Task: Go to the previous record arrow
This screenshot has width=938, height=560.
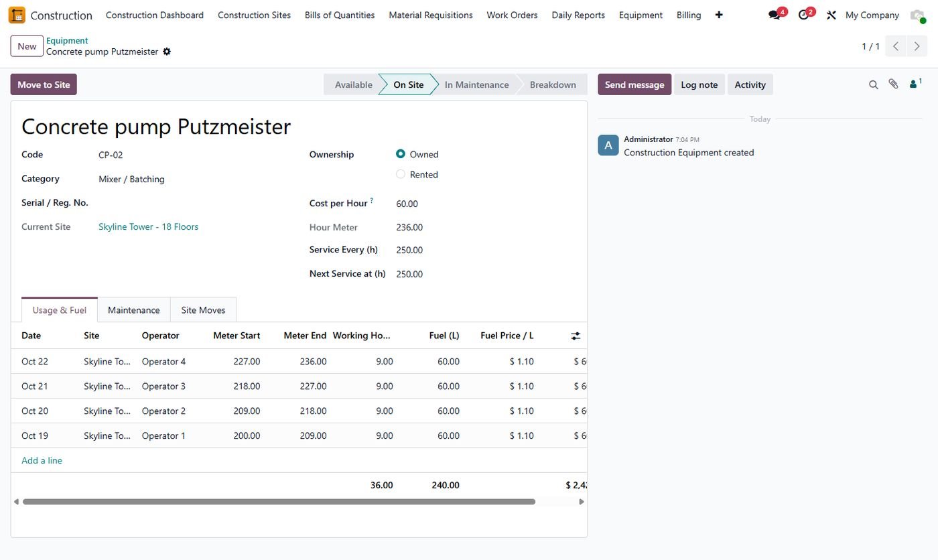Action: 896,46
